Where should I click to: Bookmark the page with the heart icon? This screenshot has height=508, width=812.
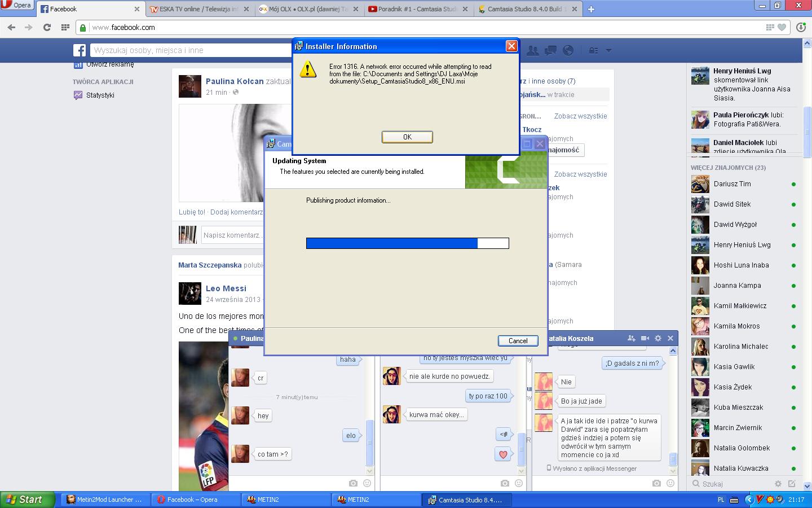point(782,27)
